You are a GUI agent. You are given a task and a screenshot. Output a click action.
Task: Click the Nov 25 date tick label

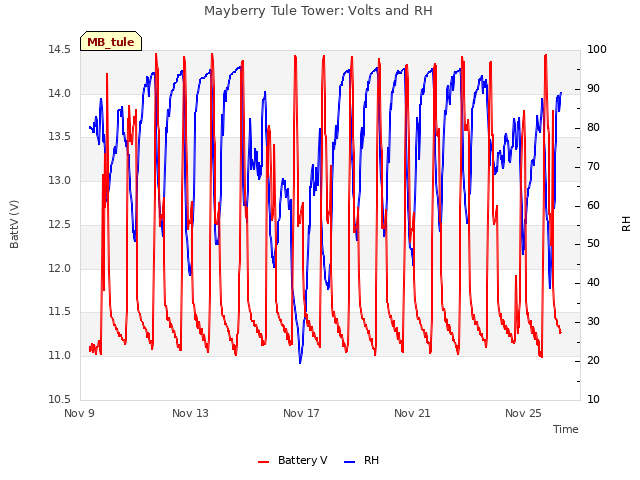(523, 413)
